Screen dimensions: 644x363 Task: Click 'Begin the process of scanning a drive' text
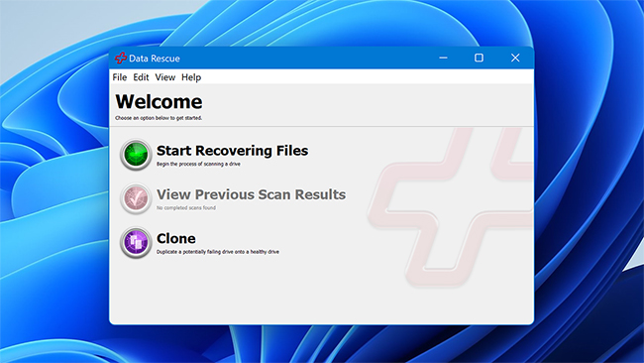click(x=198, y=164)
